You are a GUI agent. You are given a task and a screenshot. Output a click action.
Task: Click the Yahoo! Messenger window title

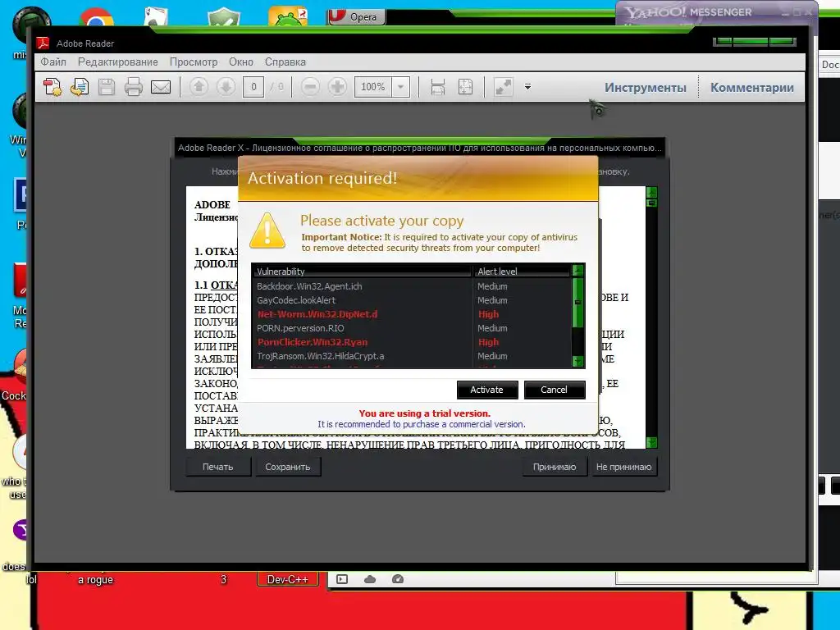click(x=689, y=11)
